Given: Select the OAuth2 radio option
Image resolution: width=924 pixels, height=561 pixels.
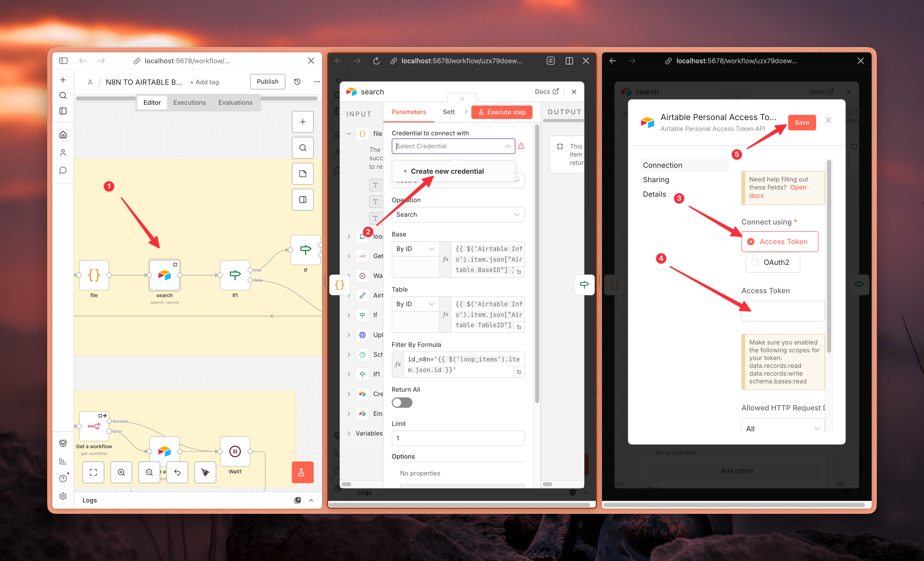Looking at the screenshot, I should point(755,263).
